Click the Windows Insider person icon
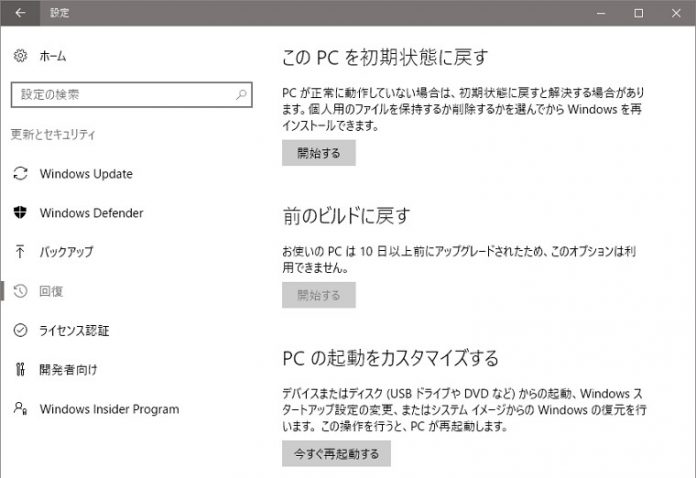 coord(20,408)
